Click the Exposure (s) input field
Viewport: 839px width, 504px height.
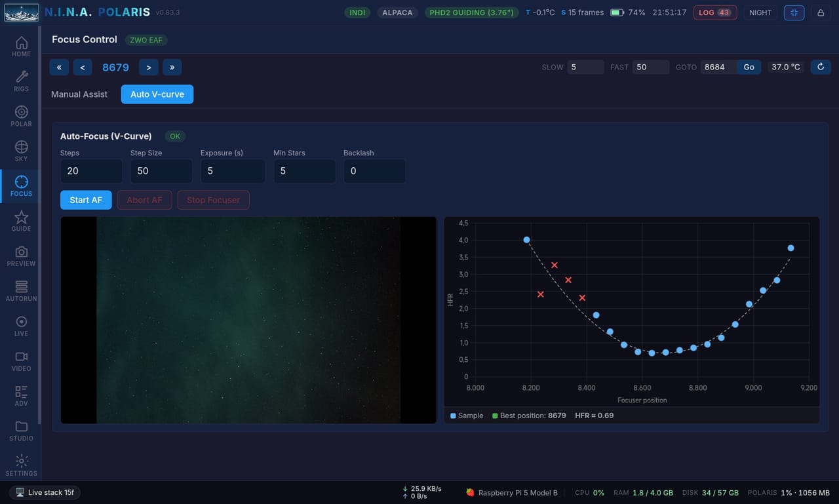point(233,171)
